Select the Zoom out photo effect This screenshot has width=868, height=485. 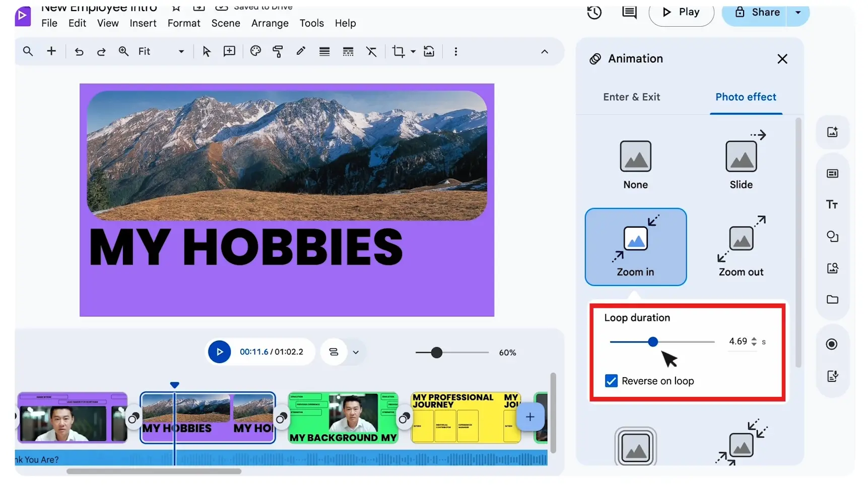click(x=741, y=247)
